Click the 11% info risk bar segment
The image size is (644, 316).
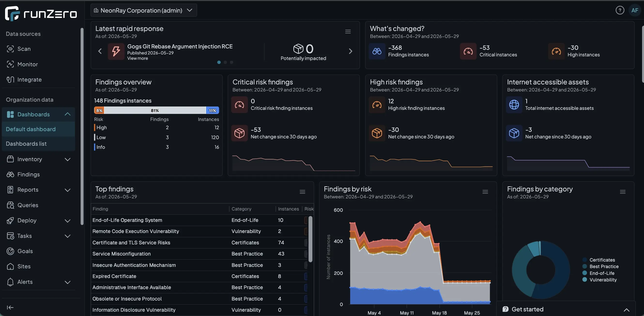(x=212, y=110)
